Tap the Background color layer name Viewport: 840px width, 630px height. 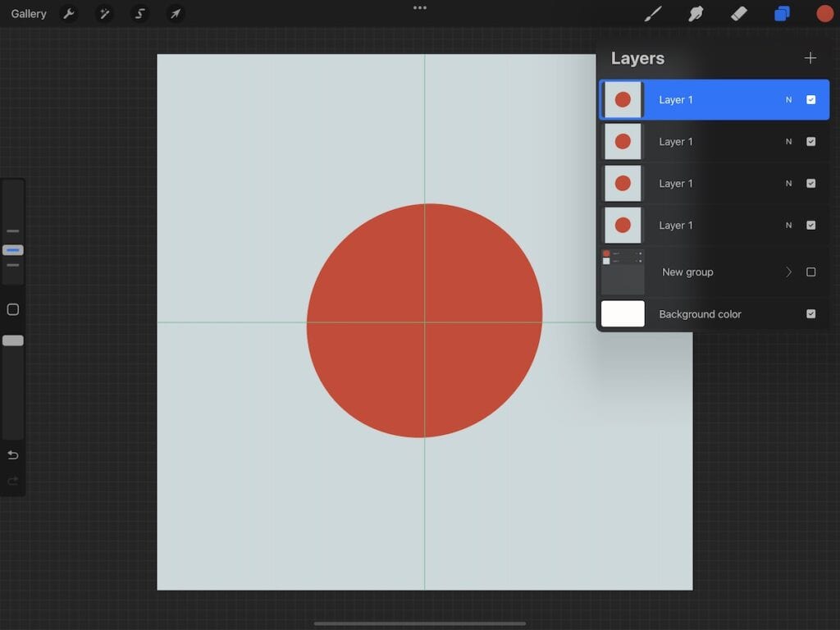pyautogui.click(x=699, y=314)
